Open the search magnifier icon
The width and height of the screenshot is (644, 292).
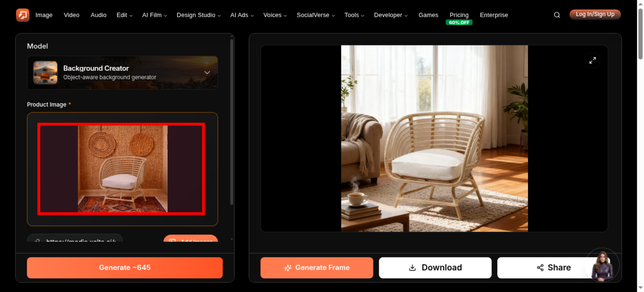[557, 15]
